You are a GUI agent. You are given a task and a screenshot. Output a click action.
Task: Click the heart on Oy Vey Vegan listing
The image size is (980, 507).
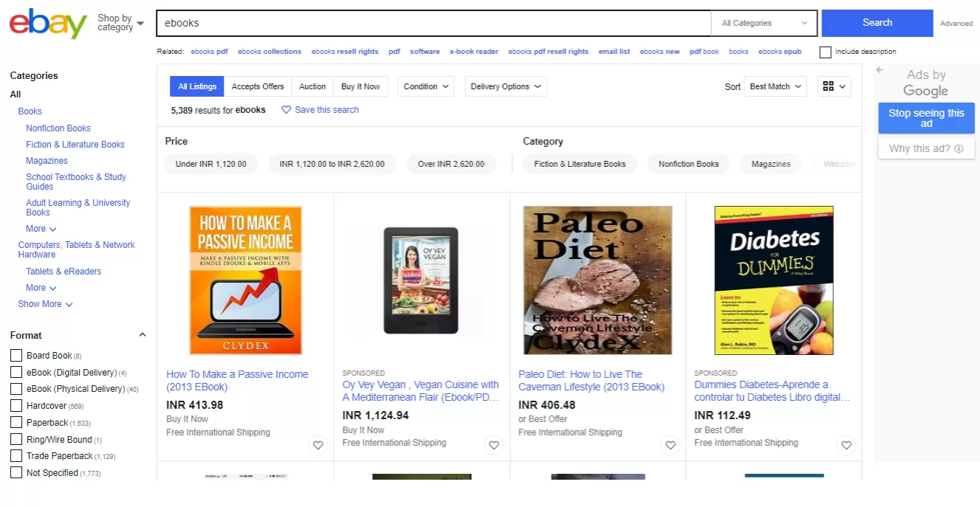click(493, 445)
